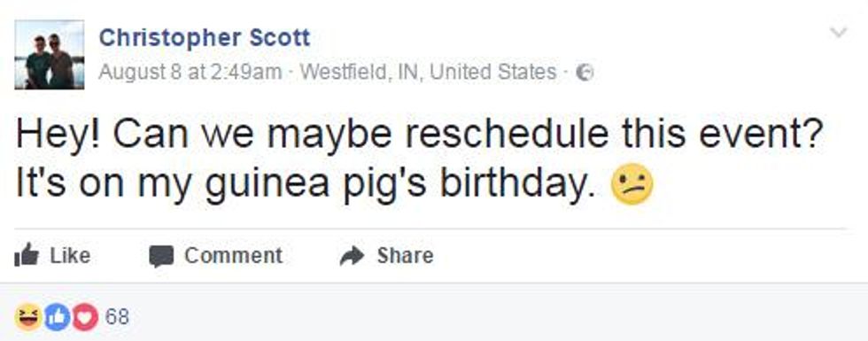Image resolution: width=868 pixels, height=341 pixels.
Task: Click the globe privacy audience icon
Action: click(585, 73)
